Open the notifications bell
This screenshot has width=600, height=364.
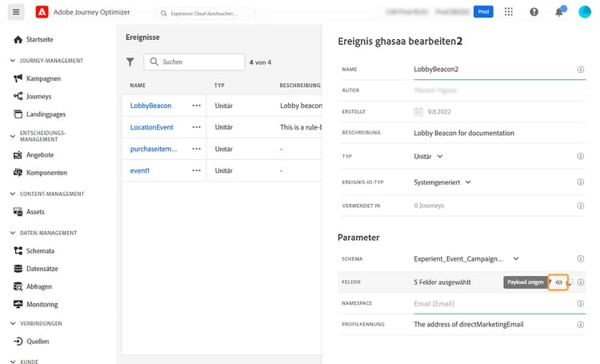click(x=558, y=12)
